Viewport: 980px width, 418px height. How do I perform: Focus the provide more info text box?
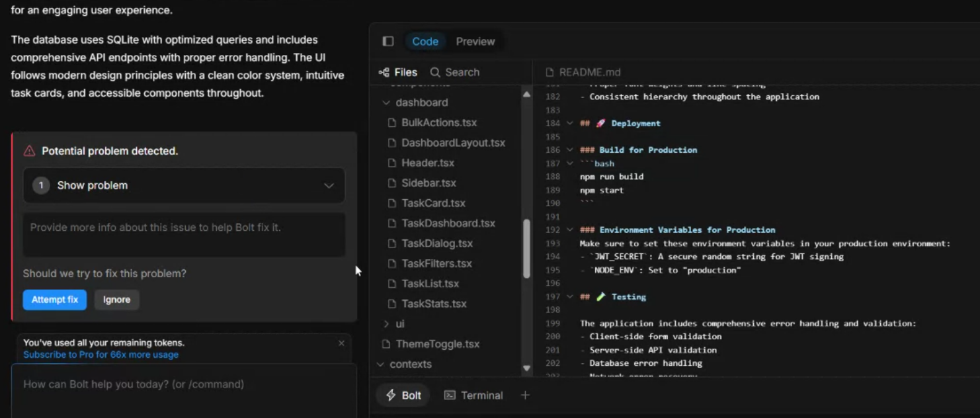184,235
